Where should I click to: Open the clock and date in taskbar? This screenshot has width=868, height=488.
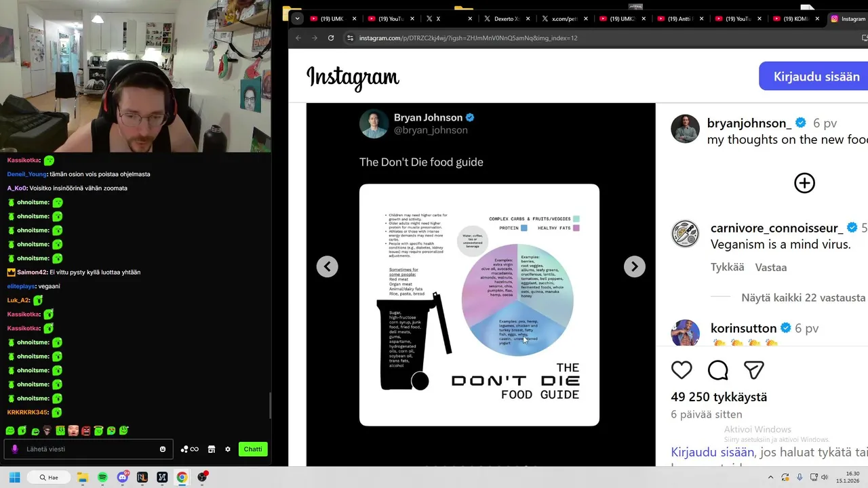coord(848,477)
